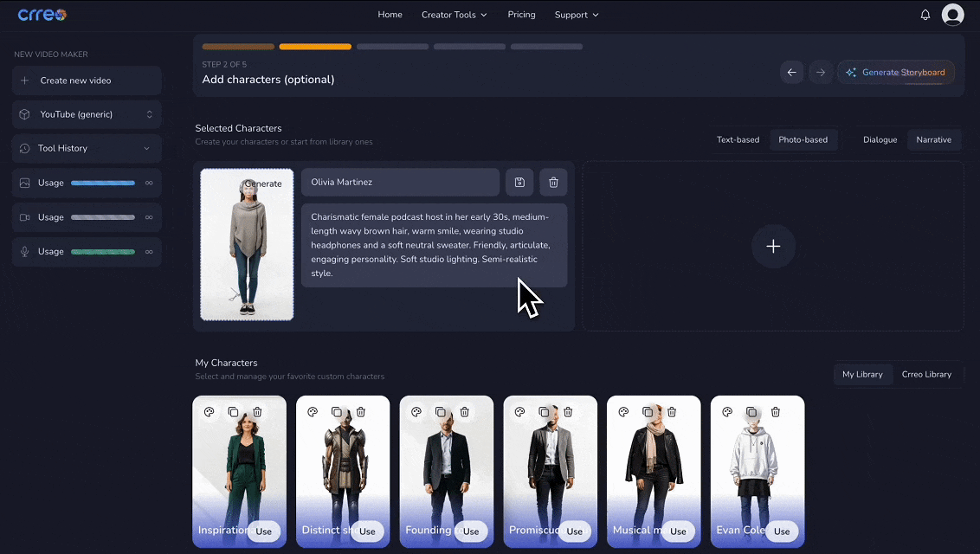Click the Generate Storyboard button
The height and width of the screenshot is (554, 980).
click(x=896, y=73)
